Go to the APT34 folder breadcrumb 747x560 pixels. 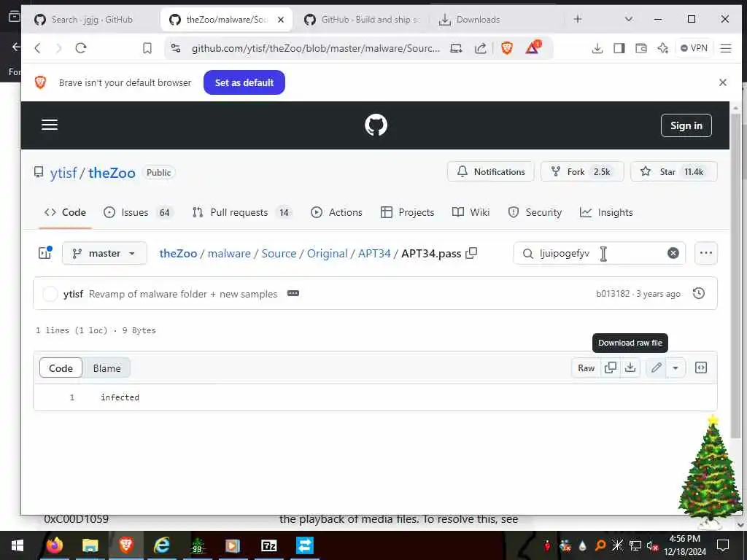(374, 253)
